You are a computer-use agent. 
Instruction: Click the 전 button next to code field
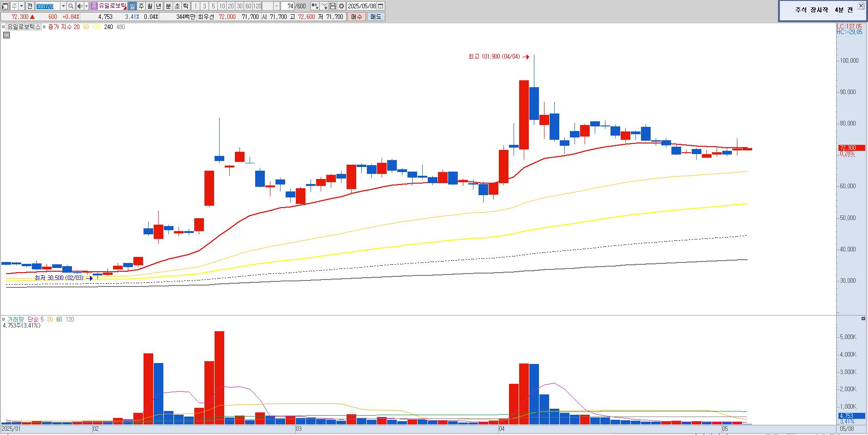[30, 6]
